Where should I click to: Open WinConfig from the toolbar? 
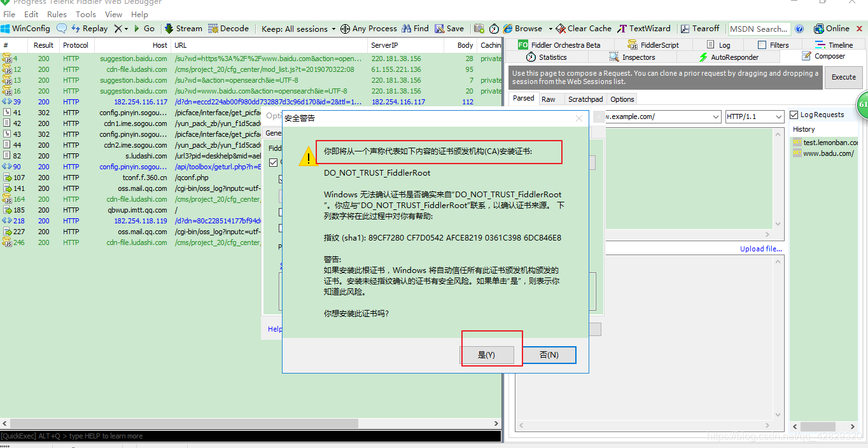25,29
